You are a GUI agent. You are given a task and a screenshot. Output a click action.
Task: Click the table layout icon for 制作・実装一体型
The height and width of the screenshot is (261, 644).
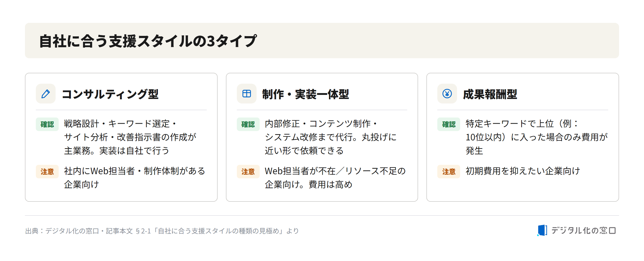tap(246, 94)
